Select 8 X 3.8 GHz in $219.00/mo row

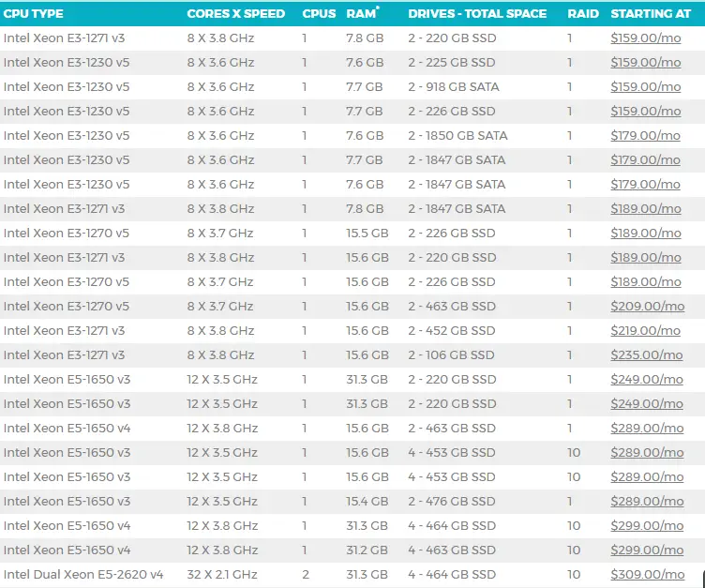220,331
